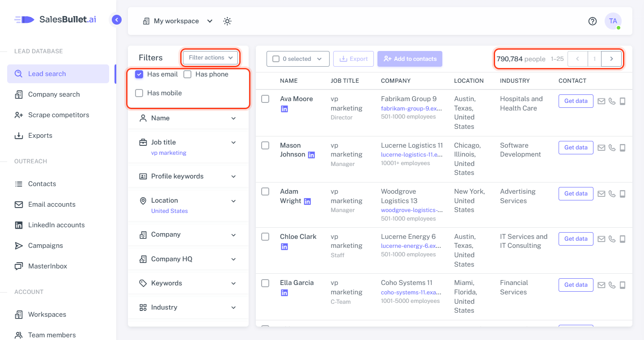Open the TA user avatar menu
This screenshot has width=644, height=340.
(x=613, y=21)
